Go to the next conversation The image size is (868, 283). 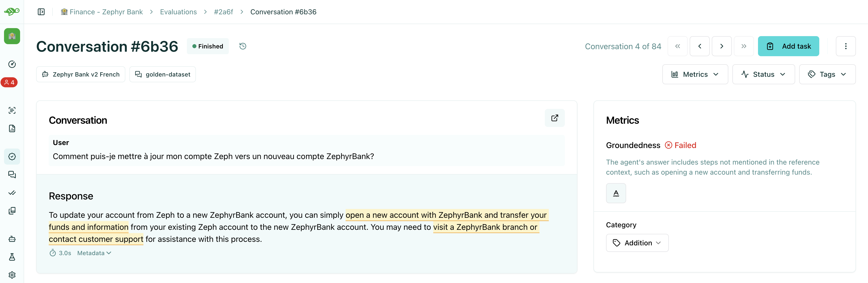coord(721,46)
